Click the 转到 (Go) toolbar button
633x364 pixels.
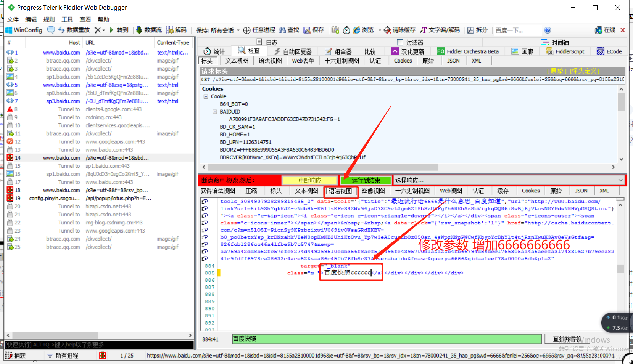coord(119,30)
